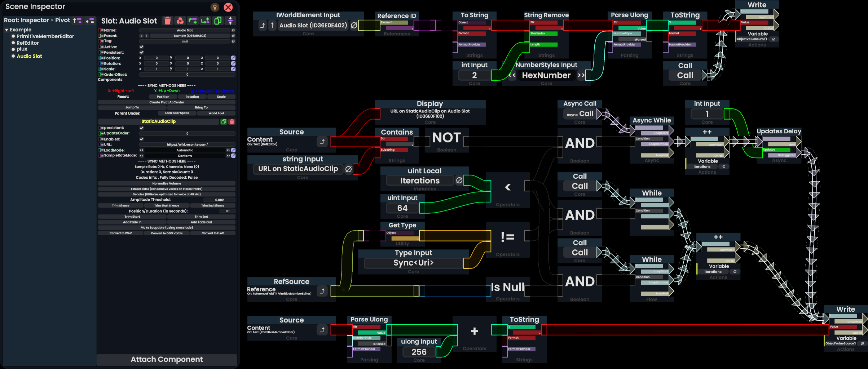Click the null icon next to the Tag field

click(x=233, y=41)
